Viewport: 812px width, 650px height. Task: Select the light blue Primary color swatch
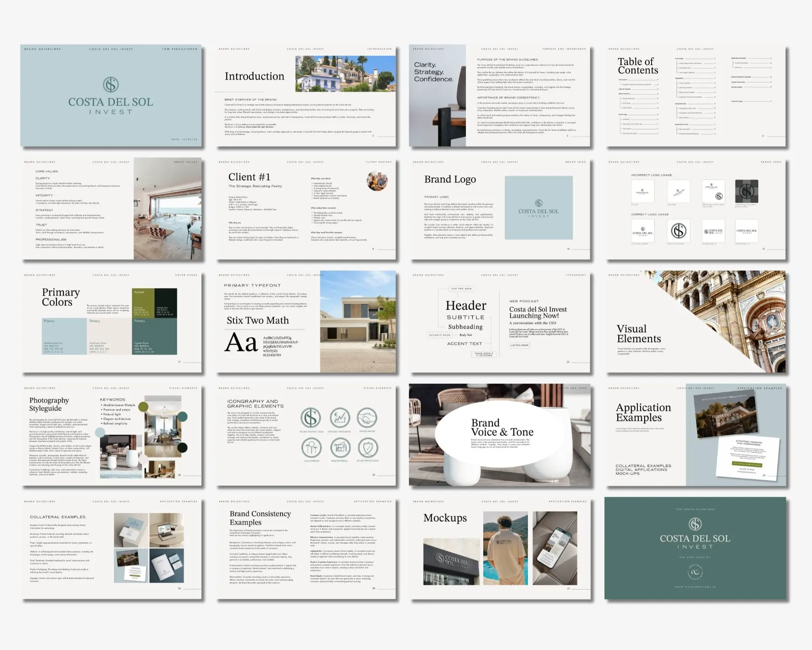(x=64, y=336)
